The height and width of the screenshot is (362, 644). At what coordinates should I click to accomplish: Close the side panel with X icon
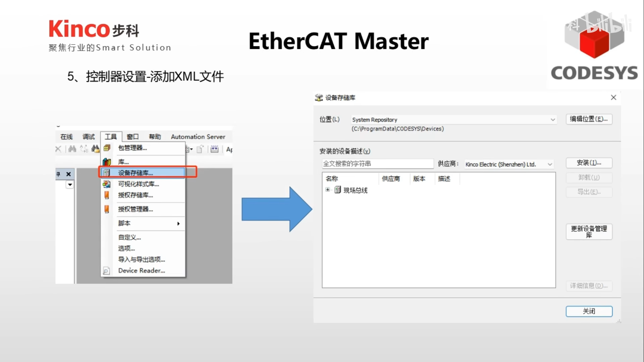68,174
